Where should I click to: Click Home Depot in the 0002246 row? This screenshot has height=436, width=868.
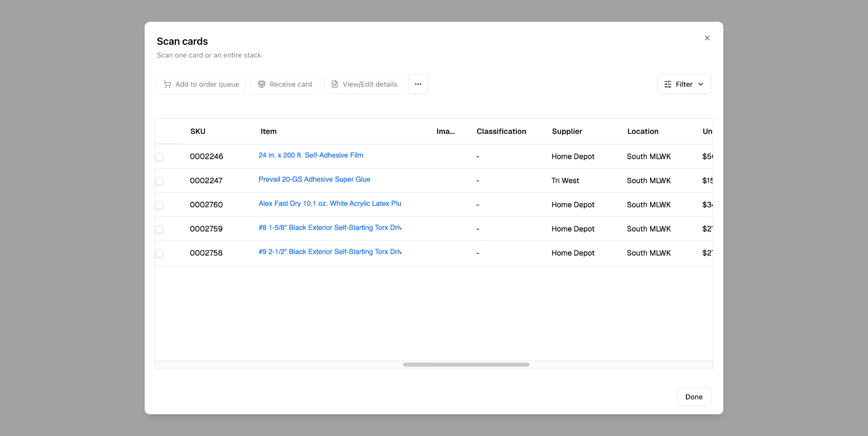pos(573,156)
